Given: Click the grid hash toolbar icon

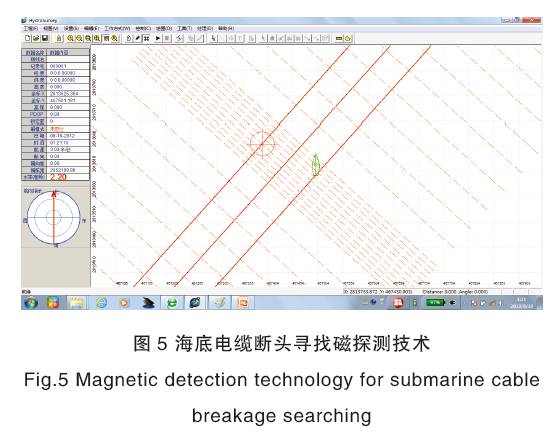Looking at the screenshot, I should (x=146, y=38).
